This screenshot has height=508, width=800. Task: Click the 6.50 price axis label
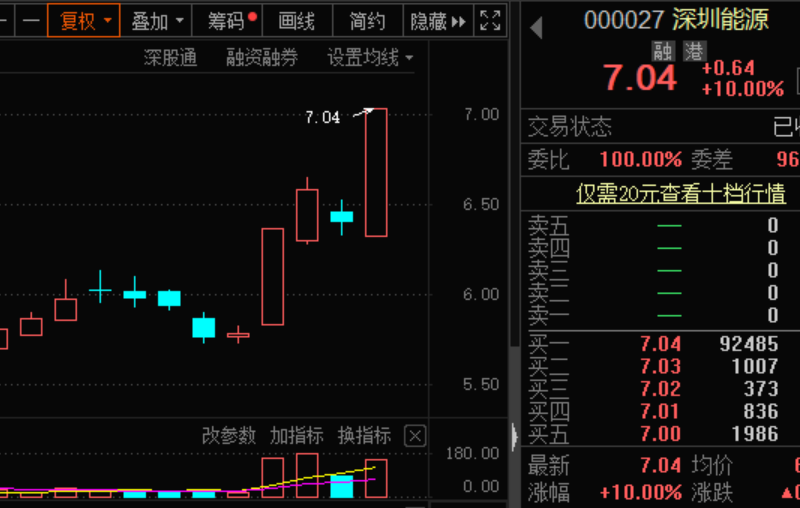(481, 205)
